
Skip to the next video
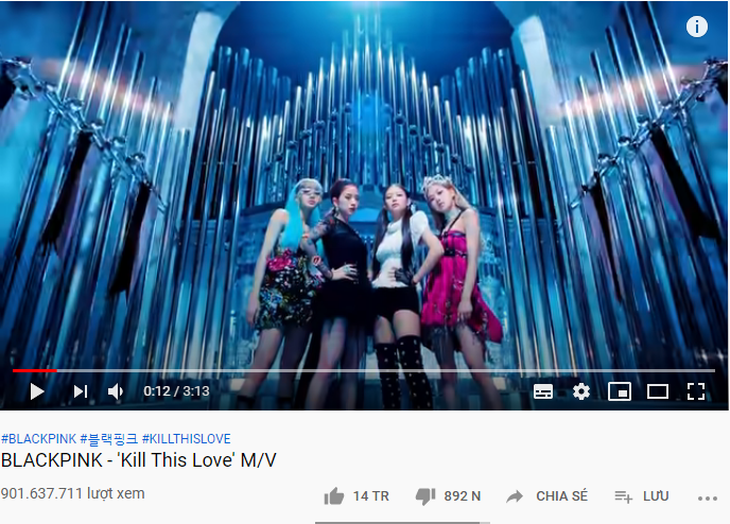click(x=80, y=391)
